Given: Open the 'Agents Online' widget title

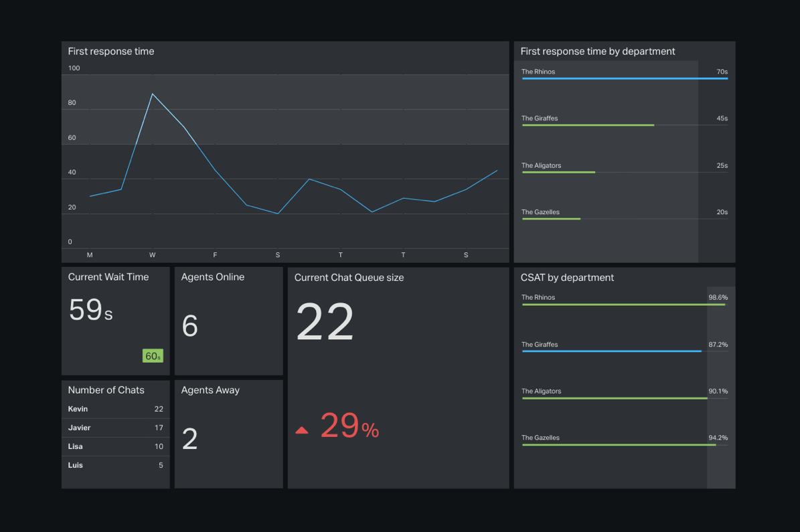Looking at the screenshot, I should [213, 277].
